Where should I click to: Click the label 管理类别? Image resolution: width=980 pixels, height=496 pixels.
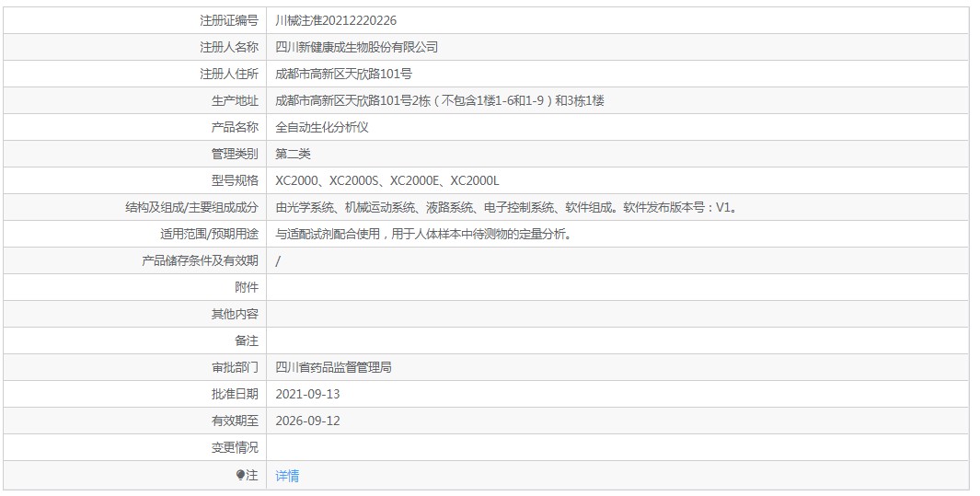(235, 155)
